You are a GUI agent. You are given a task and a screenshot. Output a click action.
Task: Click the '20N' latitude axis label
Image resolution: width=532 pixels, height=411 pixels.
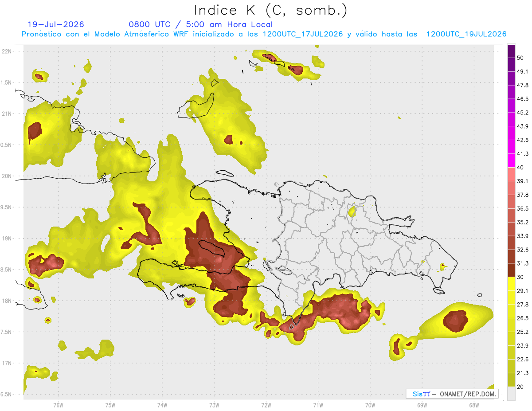[7, 176]
